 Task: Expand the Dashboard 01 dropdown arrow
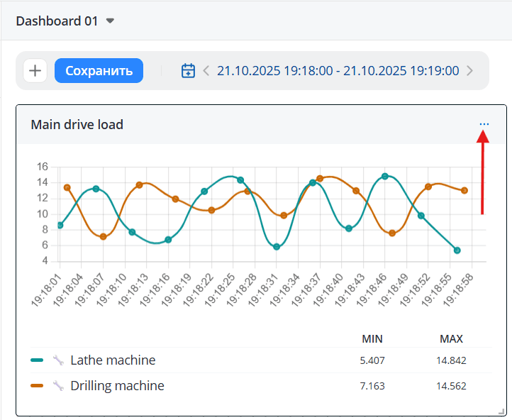[x=110, y=21]
